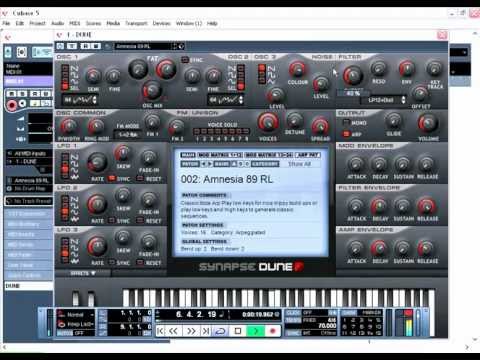Open the Transport menu
Viewport: 480px width, 360px height.
coord(136,23)
